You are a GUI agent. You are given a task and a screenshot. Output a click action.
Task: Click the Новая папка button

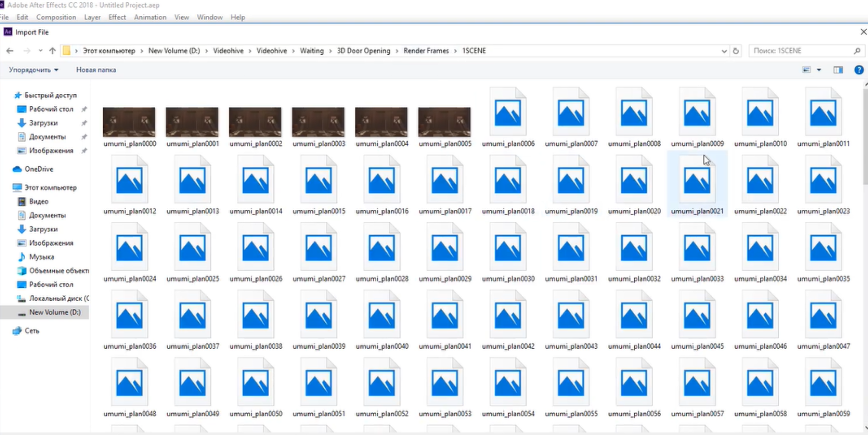click(96, 70)
